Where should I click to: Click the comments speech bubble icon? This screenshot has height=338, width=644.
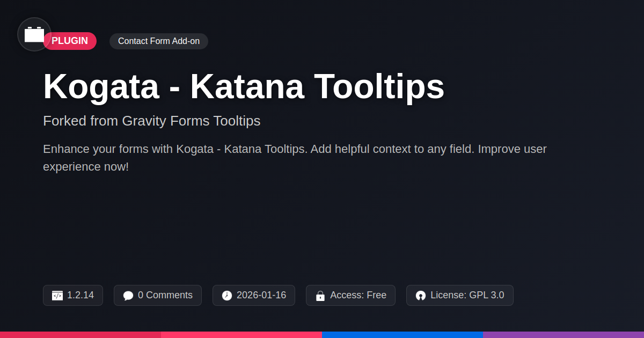[x=128, y=296]
